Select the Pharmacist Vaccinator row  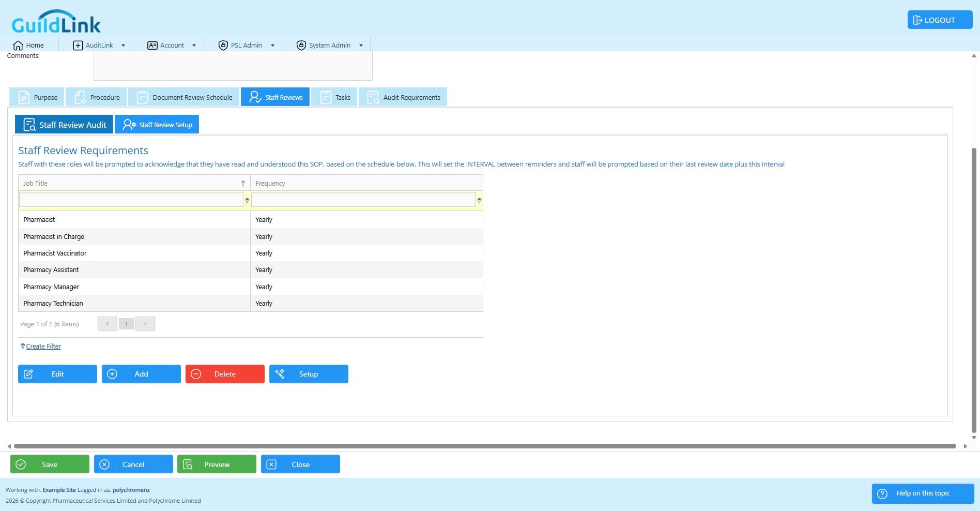(251, 253)
